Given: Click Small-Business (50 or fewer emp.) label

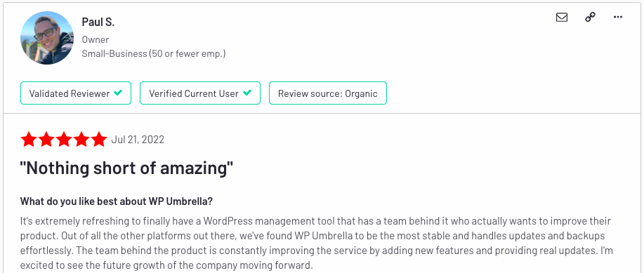Looking at the screenshot, I should [154, 54].
